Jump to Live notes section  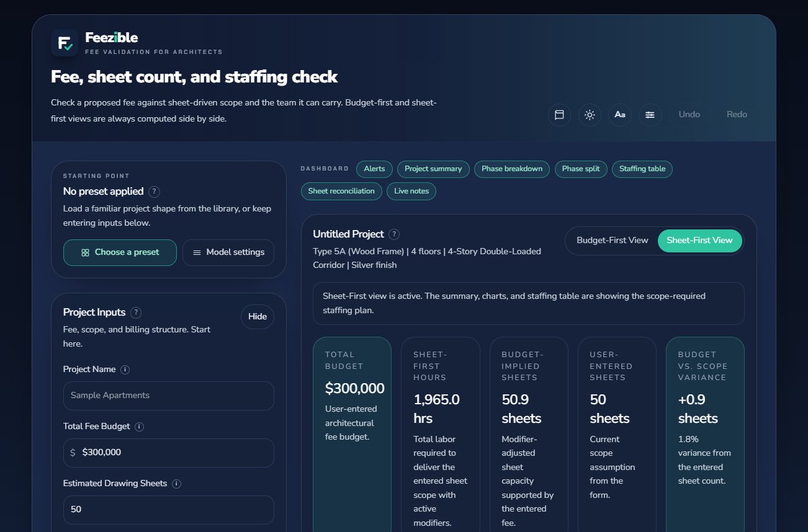tap(411, 191)
